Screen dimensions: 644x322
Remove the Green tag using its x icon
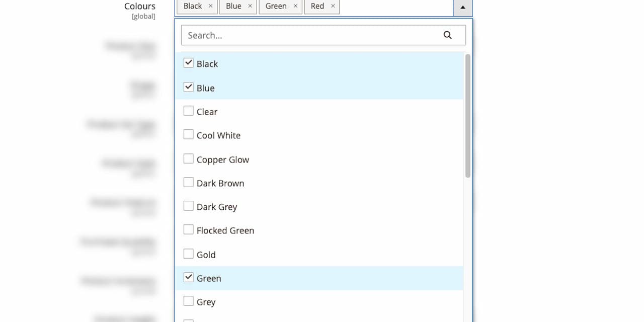295,6
